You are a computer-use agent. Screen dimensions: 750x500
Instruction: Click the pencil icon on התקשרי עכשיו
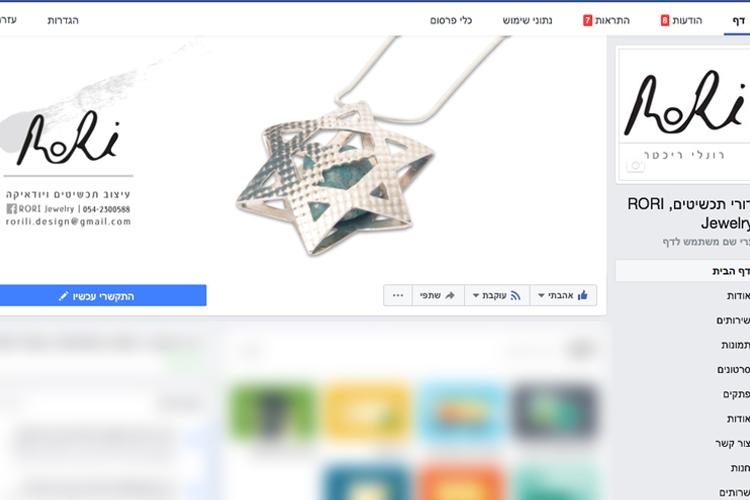(x=63, y=296)
